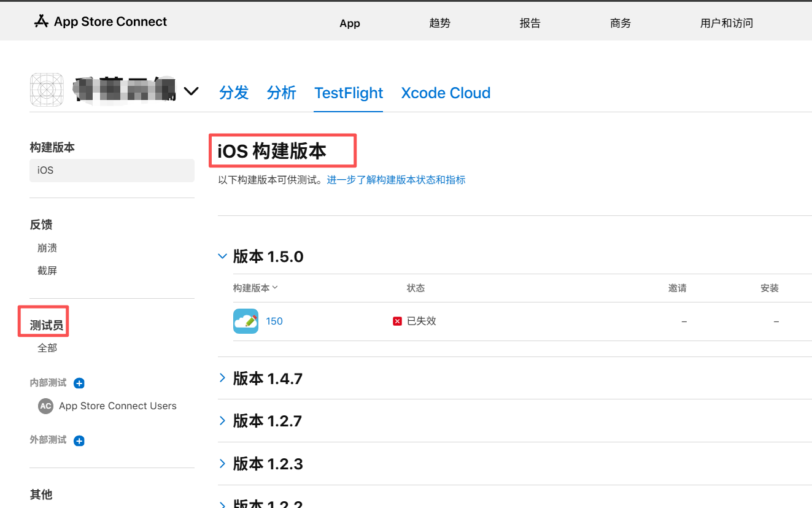Image resolution: width=812 pixels, height=508 pixels.
Task: Switch to the 分发 tab
Action: pyautogui.click(x=234, y=93)
